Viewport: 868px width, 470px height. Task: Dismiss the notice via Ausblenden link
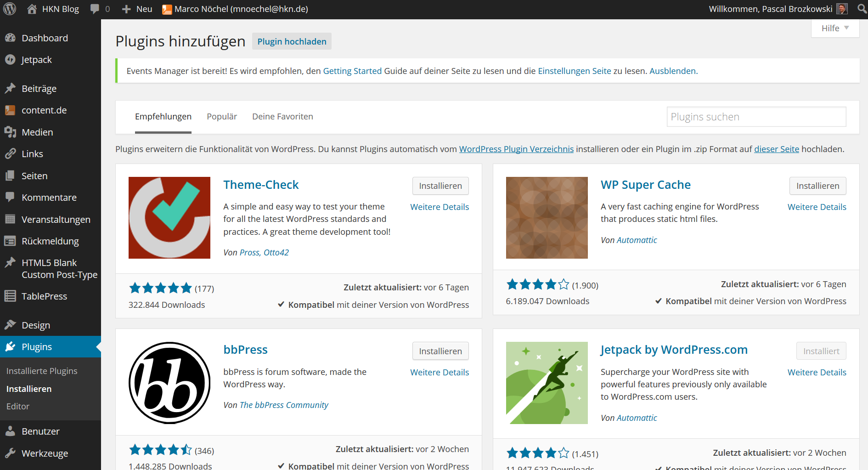point(672,71)
